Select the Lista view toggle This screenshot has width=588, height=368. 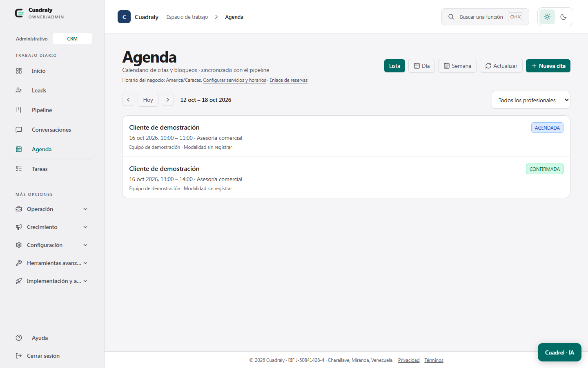(394, 66)
